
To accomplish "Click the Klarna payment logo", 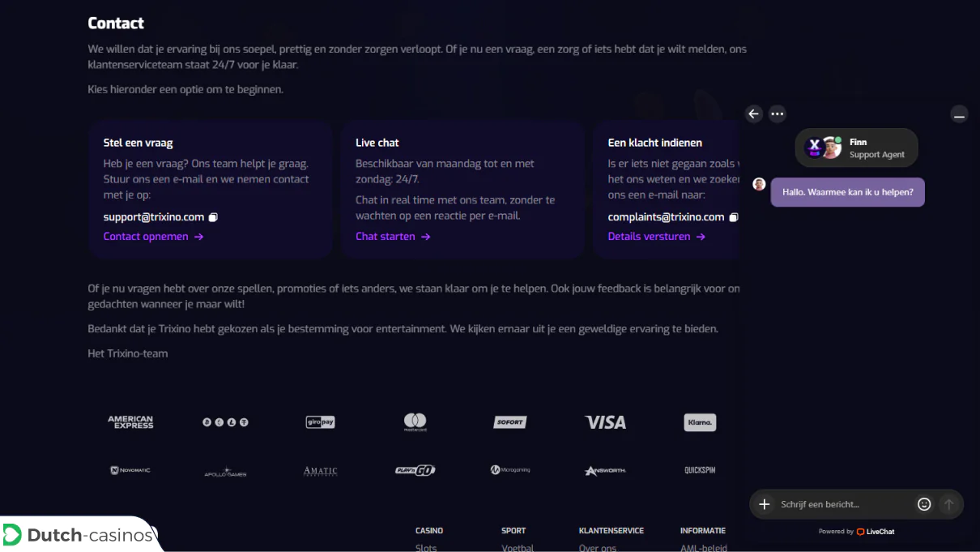I will point(700,422).
